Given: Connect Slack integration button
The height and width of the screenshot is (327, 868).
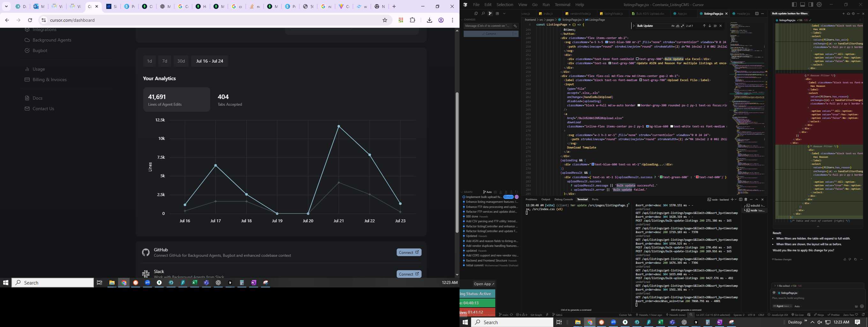Looking at the screenshot, I should pos(409,274).
